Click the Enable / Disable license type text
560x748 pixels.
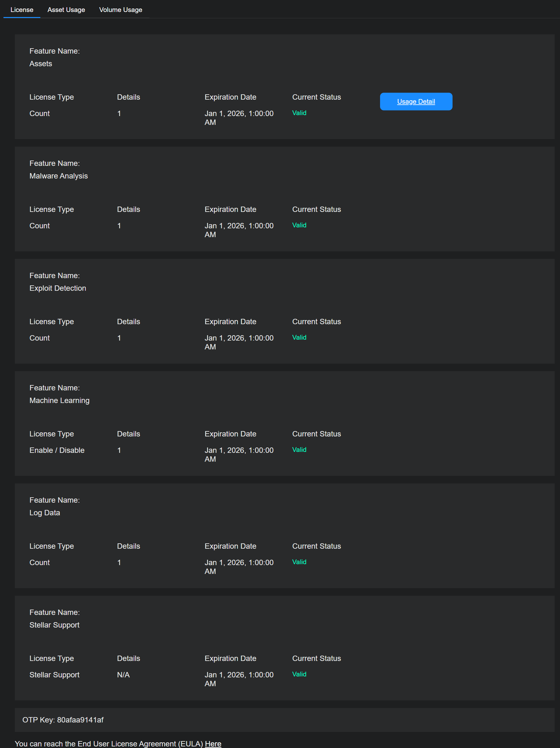[x=57, y=450]
